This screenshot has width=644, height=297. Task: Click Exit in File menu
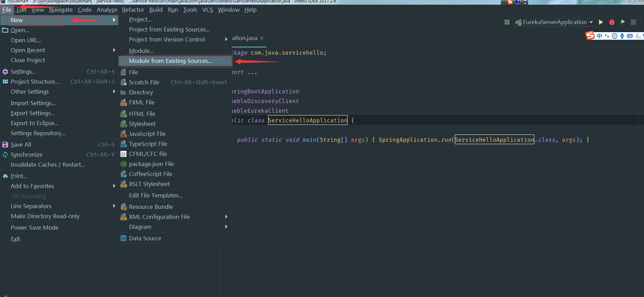59,239
